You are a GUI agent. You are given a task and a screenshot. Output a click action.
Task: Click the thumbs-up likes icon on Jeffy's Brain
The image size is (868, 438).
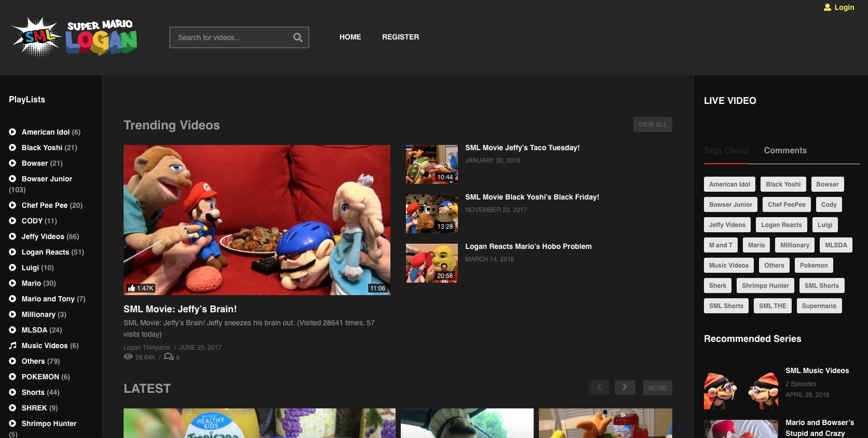[x=131, y=288]
